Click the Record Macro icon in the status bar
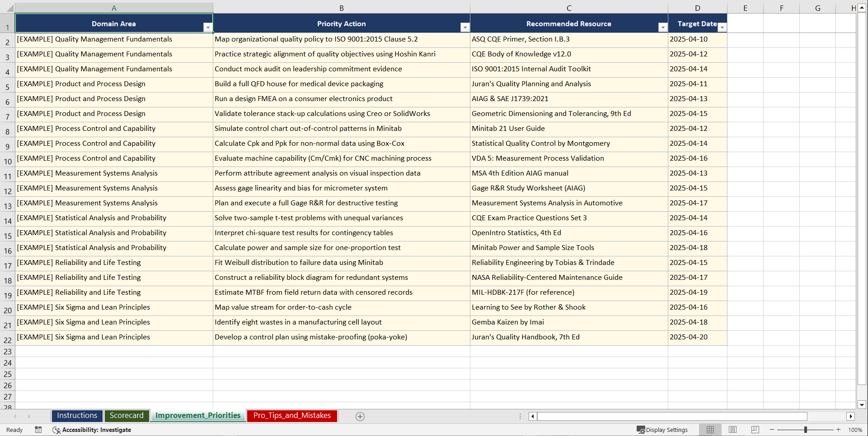 pos(38,430)
